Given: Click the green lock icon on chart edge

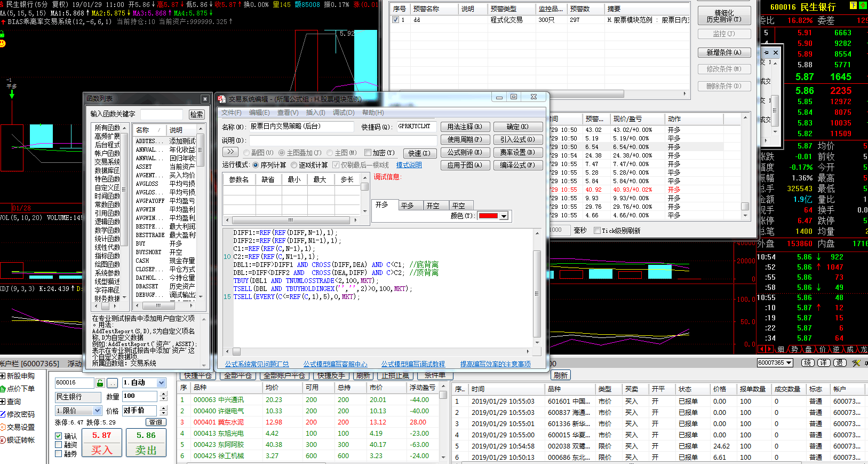Looking at the screenshot, I should click(2, 34).
